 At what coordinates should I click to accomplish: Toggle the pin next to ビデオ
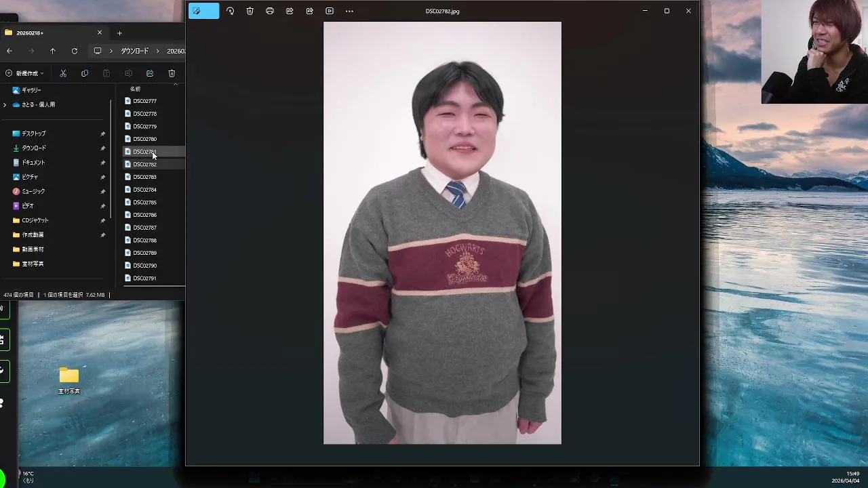[103, 205]
